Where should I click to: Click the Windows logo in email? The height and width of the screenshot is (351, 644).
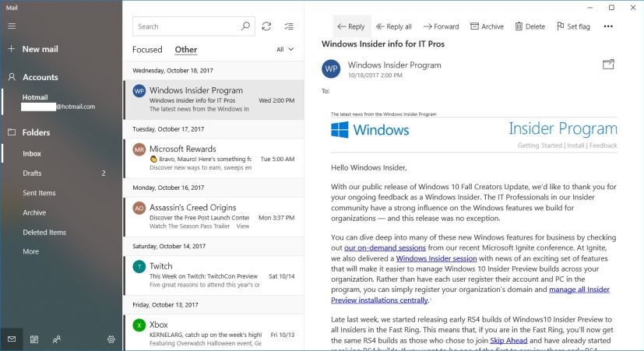(340, 130)
